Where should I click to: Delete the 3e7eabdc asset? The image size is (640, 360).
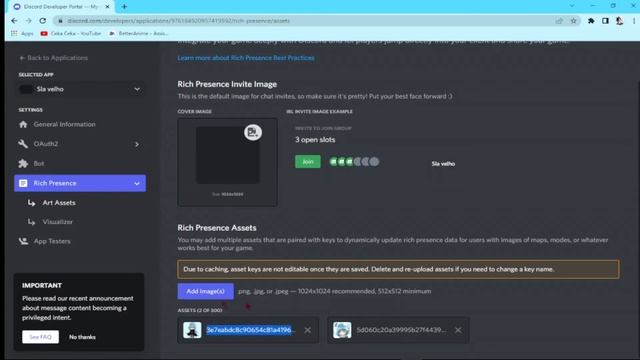click(308, 330)
